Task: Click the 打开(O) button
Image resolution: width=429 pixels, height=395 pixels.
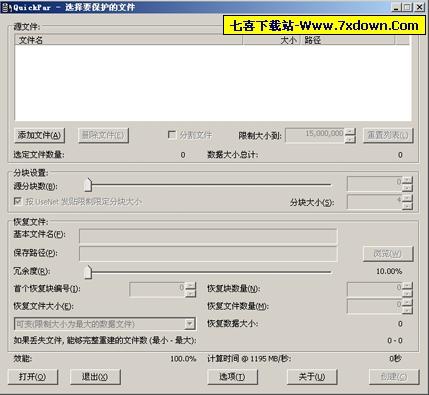Action: click(33, 377)
